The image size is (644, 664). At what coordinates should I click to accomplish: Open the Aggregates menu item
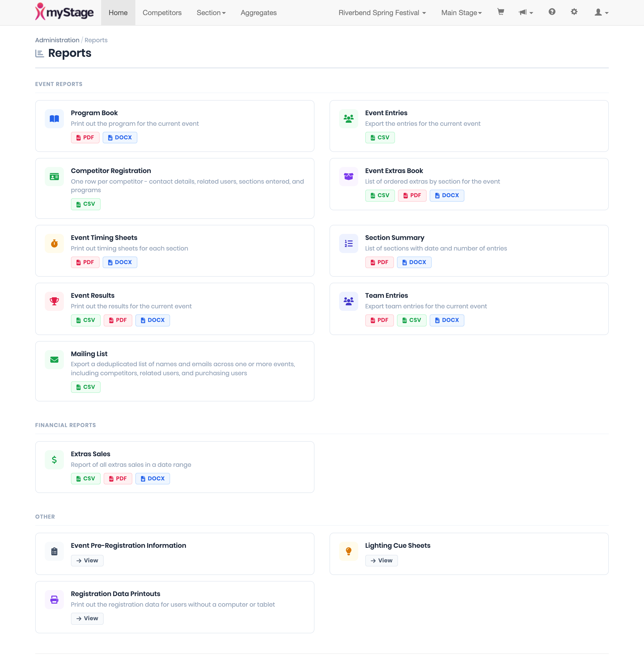tap(259, 13)
